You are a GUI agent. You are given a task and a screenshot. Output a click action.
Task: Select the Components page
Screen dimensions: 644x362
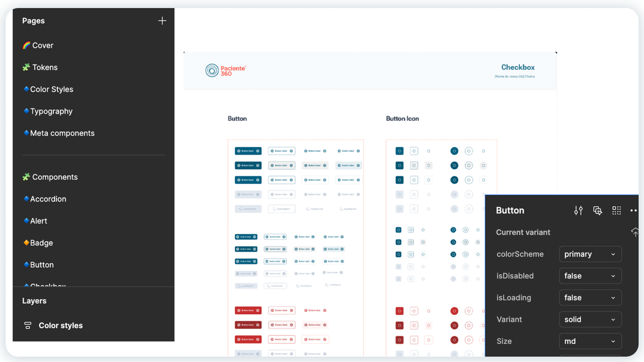(55, 177)
